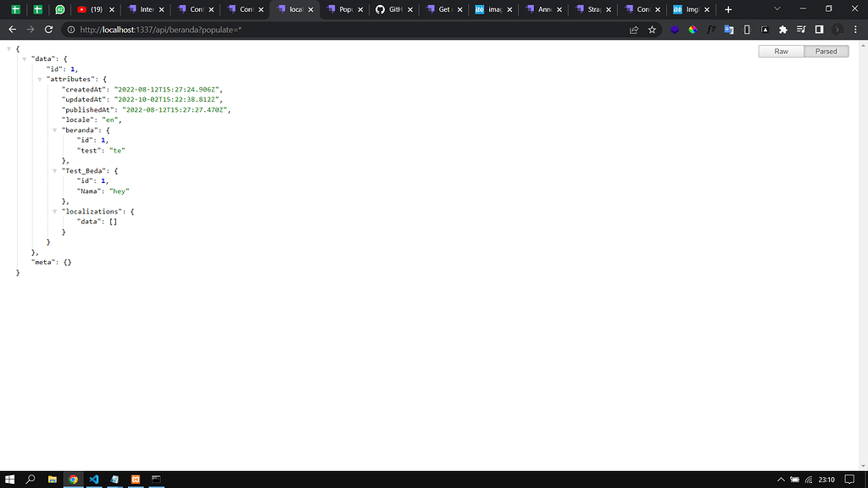This screenshot has width=868, height=488.
Task: Switch JSON view to Raw
Action: pos(781,52)
